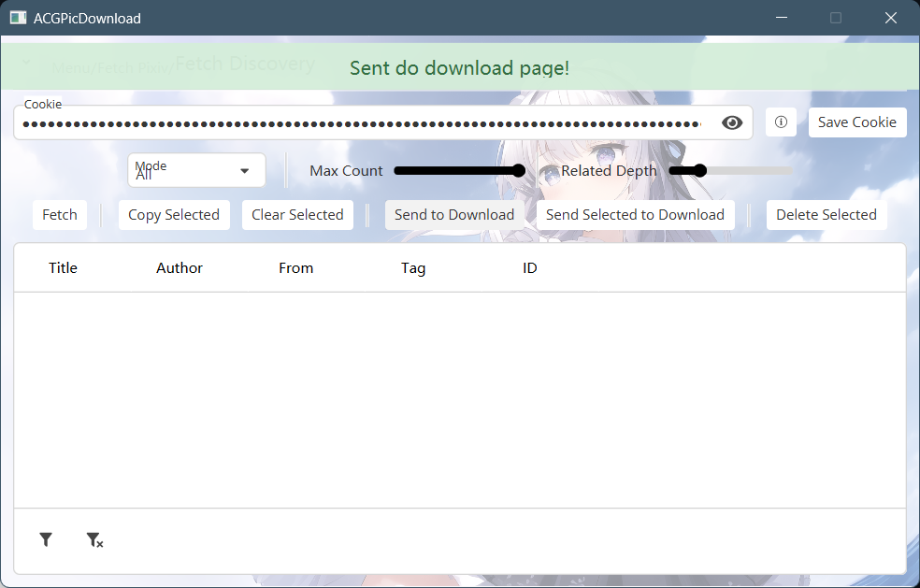Dismiss the 'Sent do download page!' notification
Screen dimensions: 920x588
click(x=459, y=67)
